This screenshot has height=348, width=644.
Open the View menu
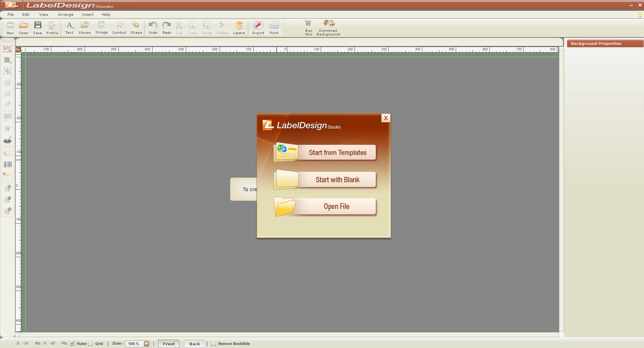tap(44, 15)
